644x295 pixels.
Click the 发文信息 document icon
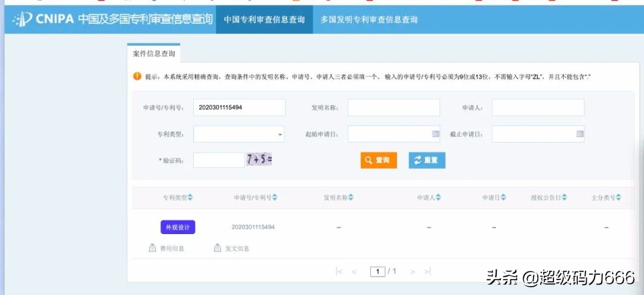(217, 248)
